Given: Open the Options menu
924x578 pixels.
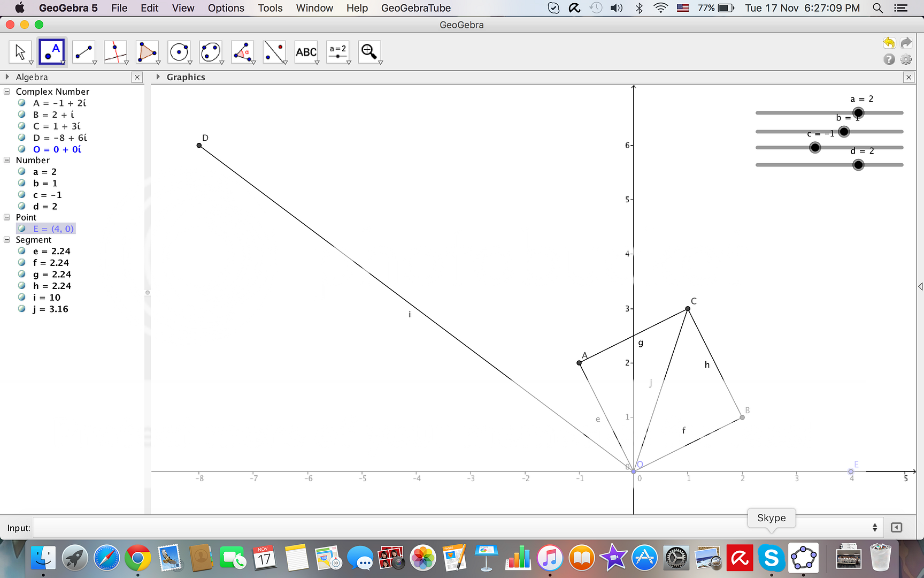Looking at the screenshot, I should [x=226, y=8].
